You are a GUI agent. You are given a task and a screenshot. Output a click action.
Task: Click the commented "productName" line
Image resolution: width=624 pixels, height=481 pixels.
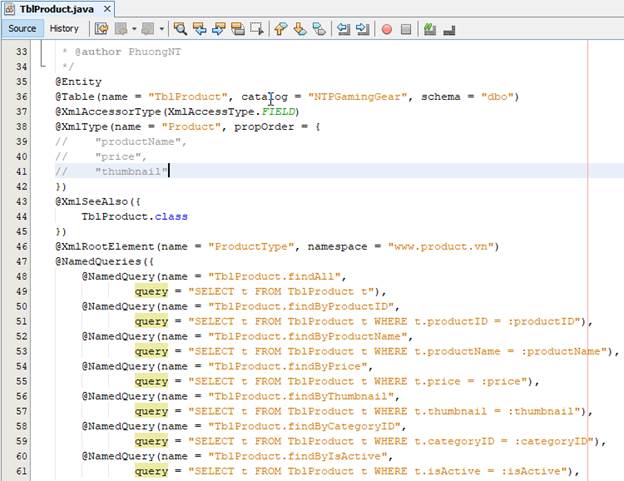coord(121,142)
